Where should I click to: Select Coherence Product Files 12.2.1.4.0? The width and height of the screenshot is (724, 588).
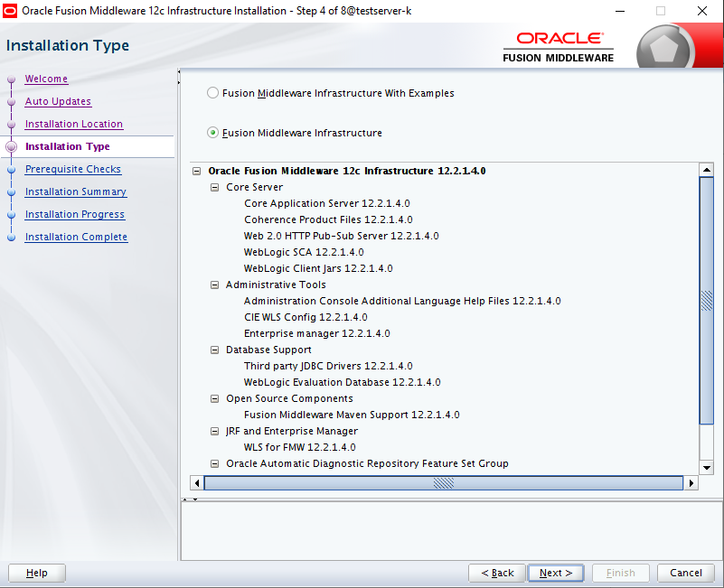point(328,219)
